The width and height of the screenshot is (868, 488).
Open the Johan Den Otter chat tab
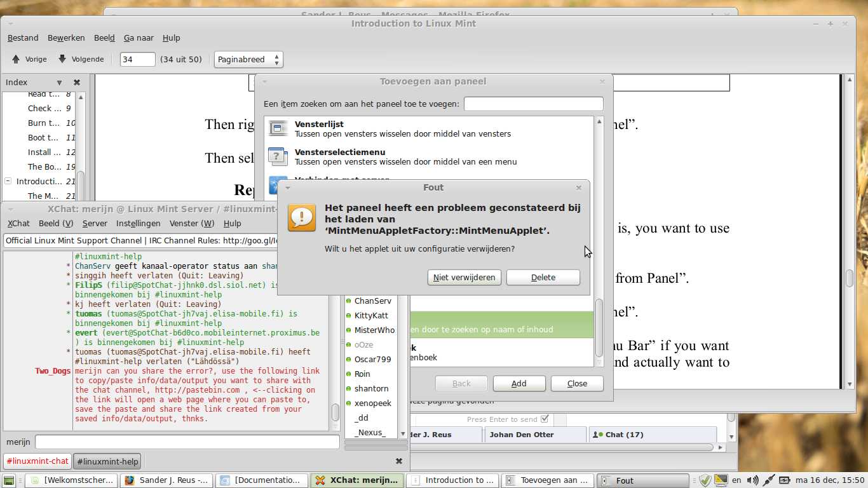[x=534, y=435]
